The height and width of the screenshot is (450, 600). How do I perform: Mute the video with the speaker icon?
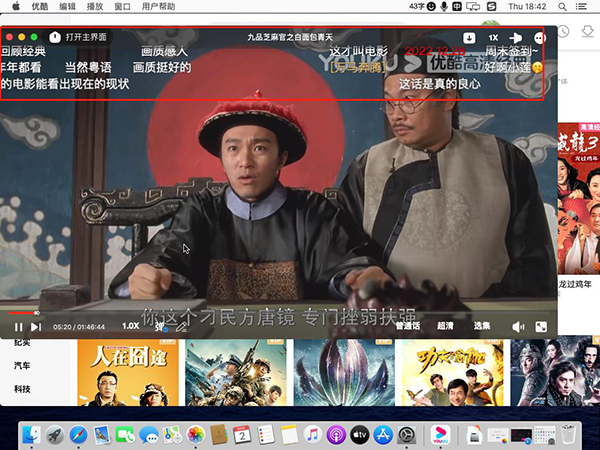pyautogui.click(x=518, y=326)
